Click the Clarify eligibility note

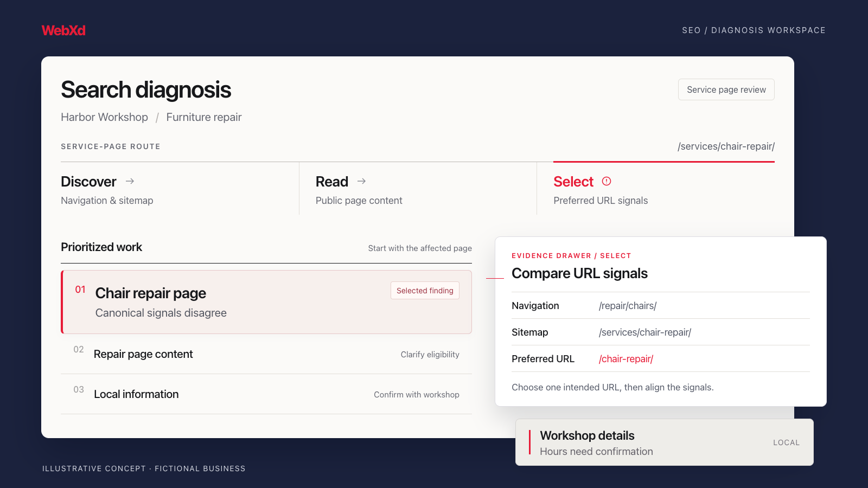point(430,355)
